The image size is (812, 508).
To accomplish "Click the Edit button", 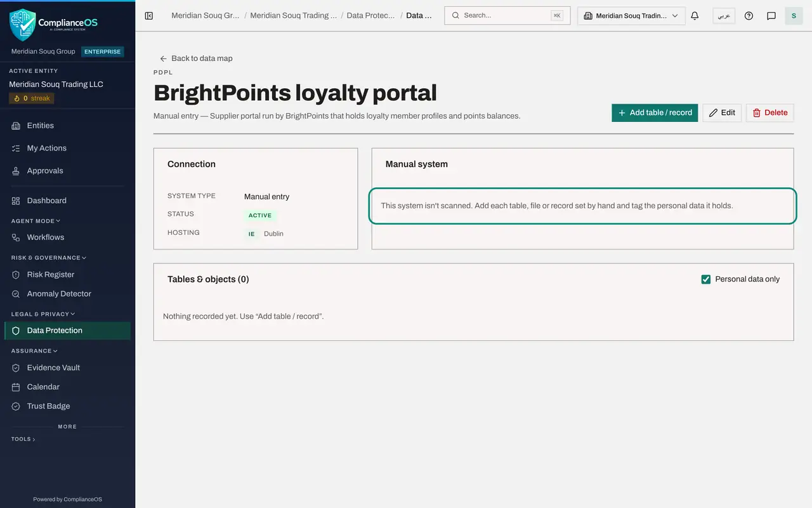I will pyautogui.click(x=722, y=112).
